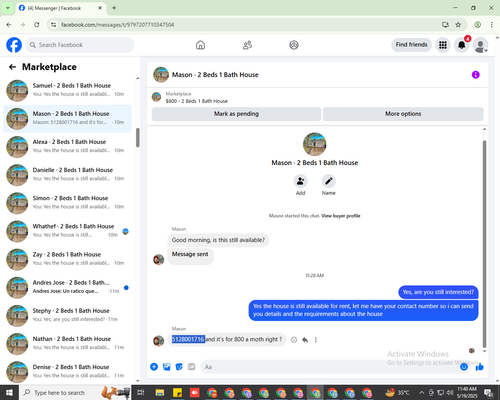
Task: Click Mason chat header avatar
Action: 161,75
